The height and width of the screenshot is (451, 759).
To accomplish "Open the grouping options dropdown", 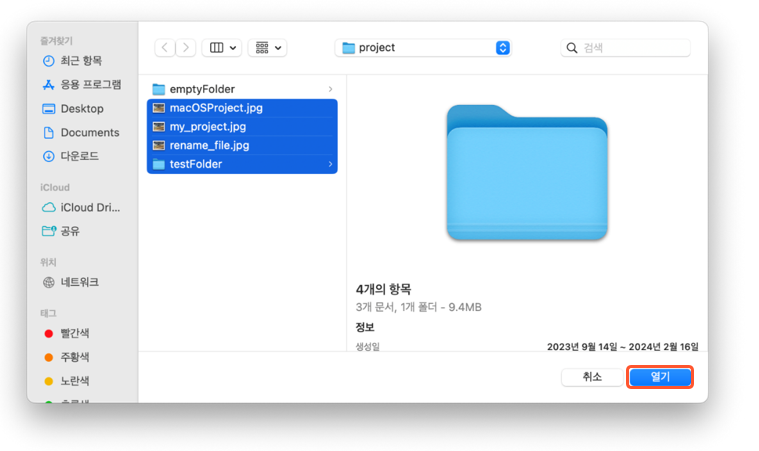I will 267,47.
